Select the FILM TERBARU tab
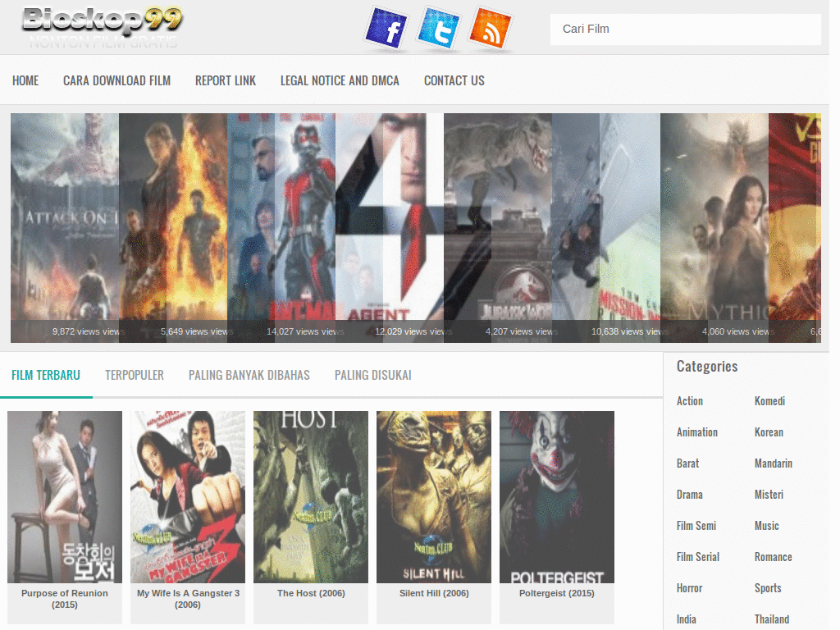This screenshot has width=840, height=630. pyautogui.click(x=46, y=373)
